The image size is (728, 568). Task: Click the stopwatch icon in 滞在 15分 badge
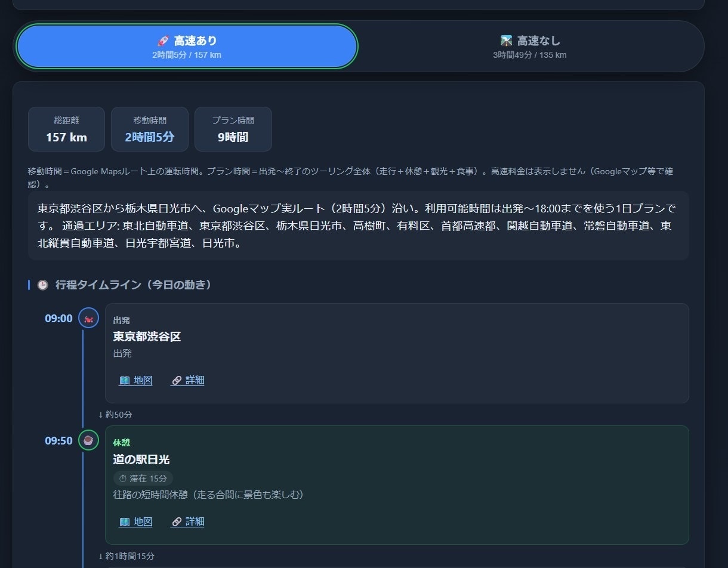tap(123, 479)
